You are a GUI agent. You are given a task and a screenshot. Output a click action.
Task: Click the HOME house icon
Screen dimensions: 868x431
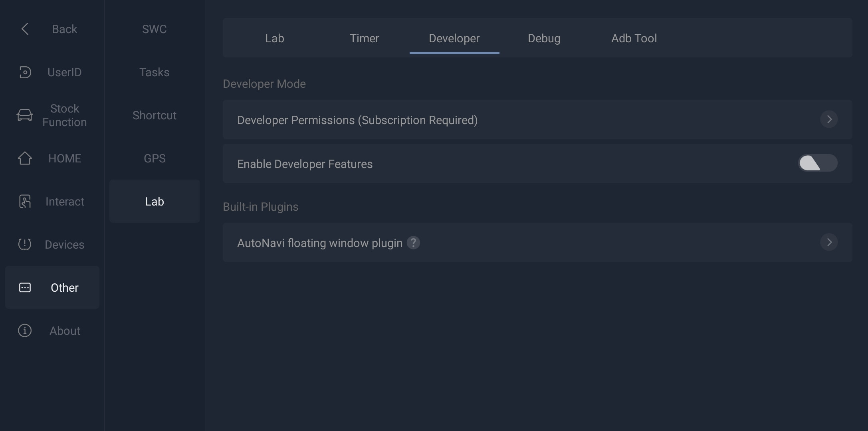[25, 158]
